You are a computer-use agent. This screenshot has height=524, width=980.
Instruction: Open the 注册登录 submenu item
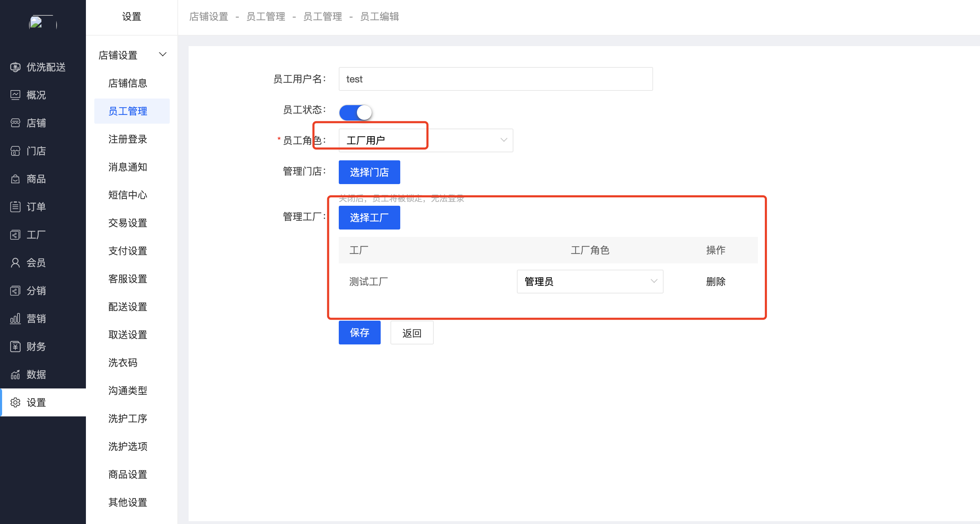click(x=127, y=139)
